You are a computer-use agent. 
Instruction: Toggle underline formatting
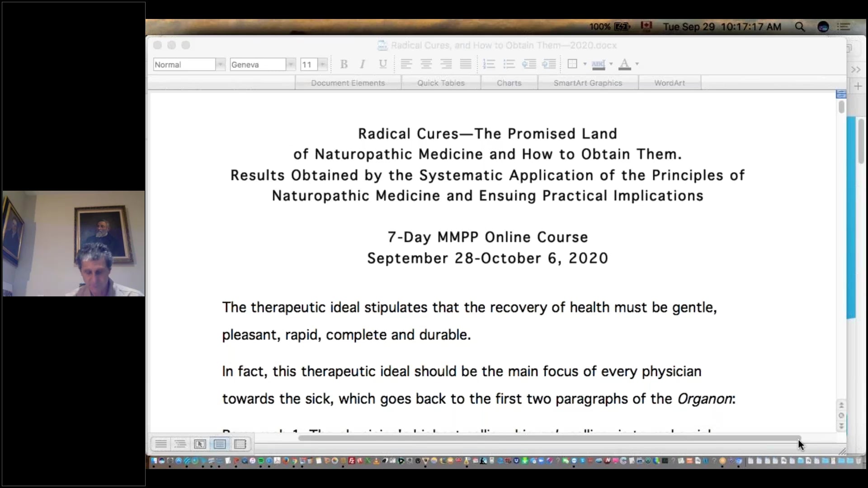click(382, 64)
